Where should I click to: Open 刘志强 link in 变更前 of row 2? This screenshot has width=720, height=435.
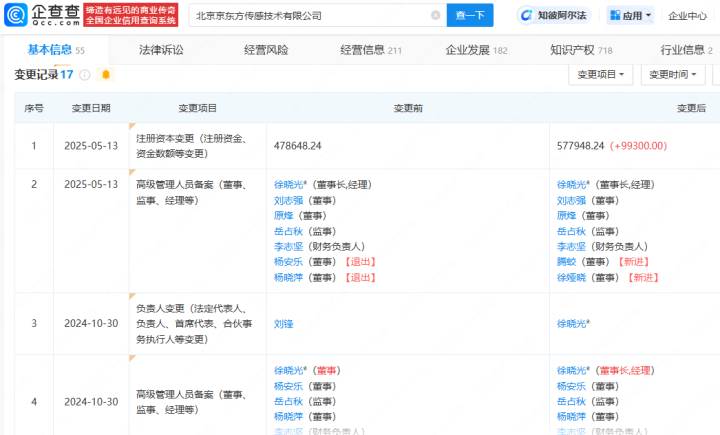(x=288, y=200)
